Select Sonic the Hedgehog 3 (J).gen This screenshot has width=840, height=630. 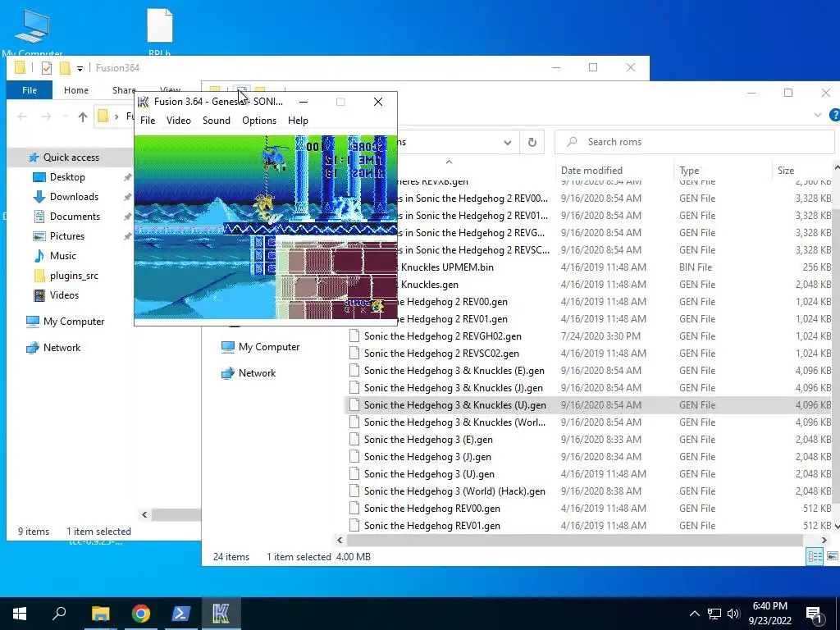[427, 457]
